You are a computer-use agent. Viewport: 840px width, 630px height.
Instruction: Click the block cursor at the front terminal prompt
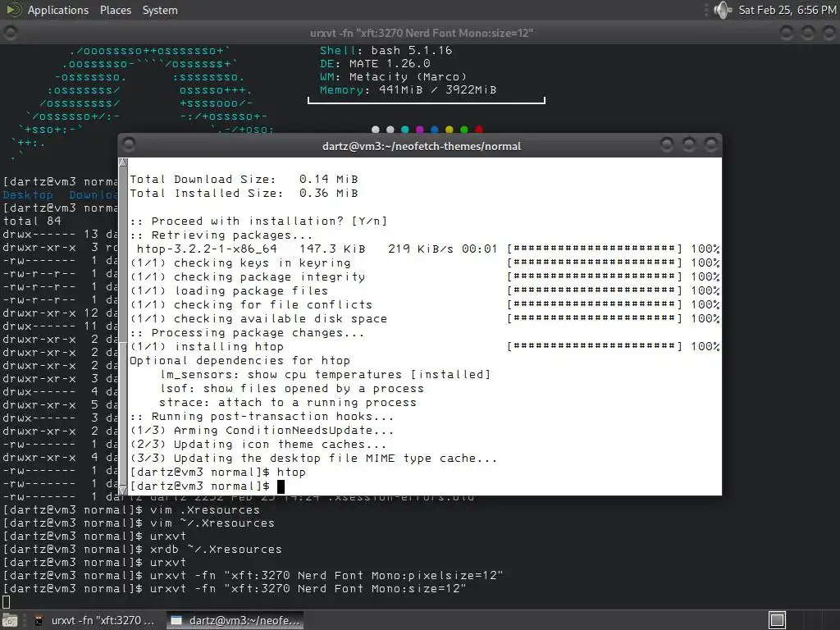coord(281,486)
